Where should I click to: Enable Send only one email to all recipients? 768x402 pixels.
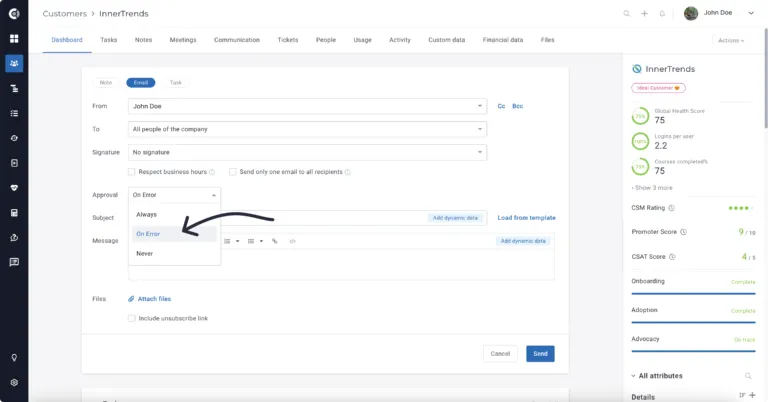coord(233,172)
